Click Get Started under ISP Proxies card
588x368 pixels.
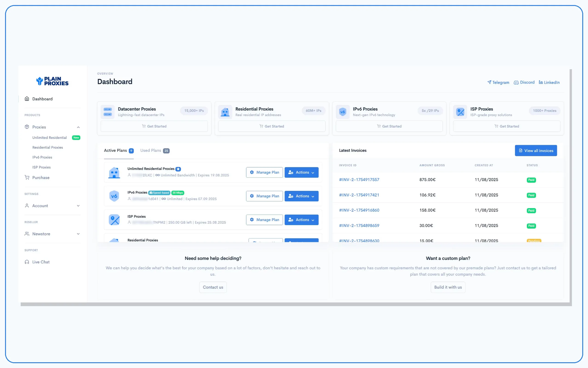coord(507,126)
